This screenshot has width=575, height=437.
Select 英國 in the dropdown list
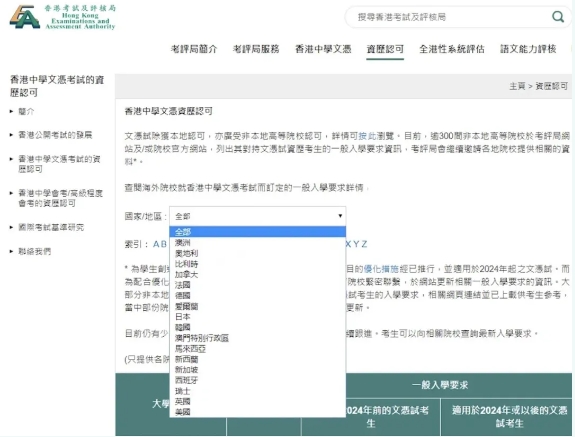[257, 401]
